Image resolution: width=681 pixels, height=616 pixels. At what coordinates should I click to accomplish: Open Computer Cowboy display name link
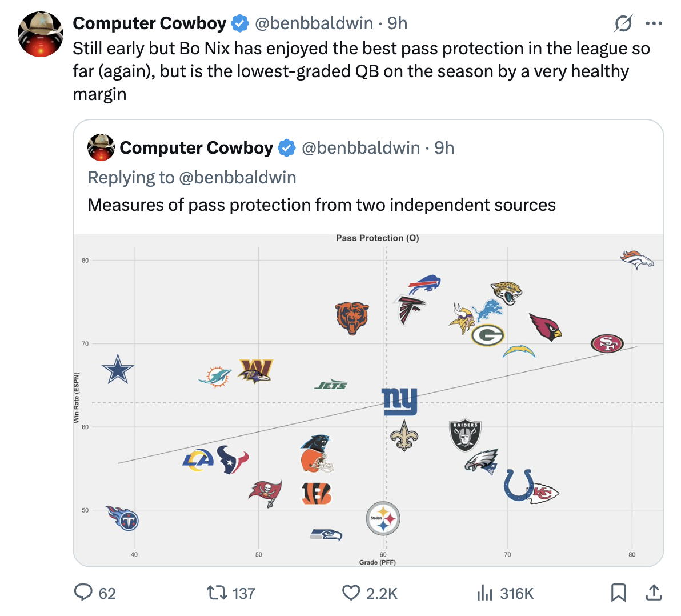(x=150, y=23)
